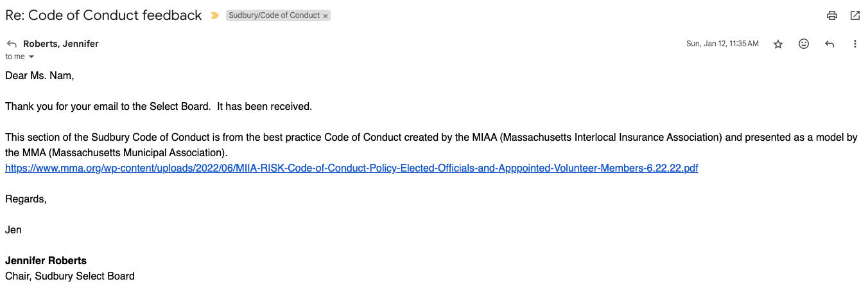
Task: Open the Sudbury/Code of Conduct label
Action: click(x=274, y=15)
